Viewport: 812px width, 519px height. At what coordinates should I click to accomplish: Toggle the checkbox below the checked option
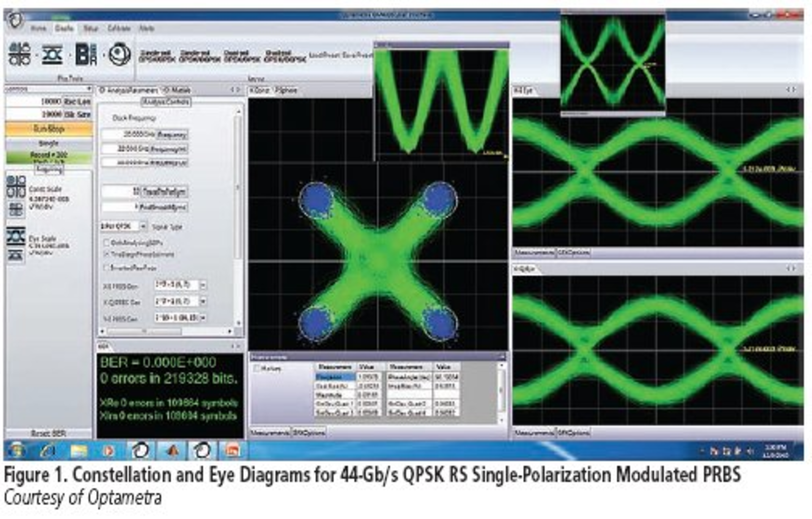107,268
